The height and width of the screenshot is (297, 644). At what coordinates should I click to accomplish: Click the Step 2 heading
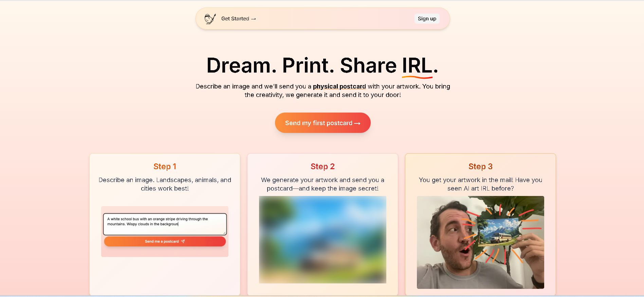coord(323,166)
